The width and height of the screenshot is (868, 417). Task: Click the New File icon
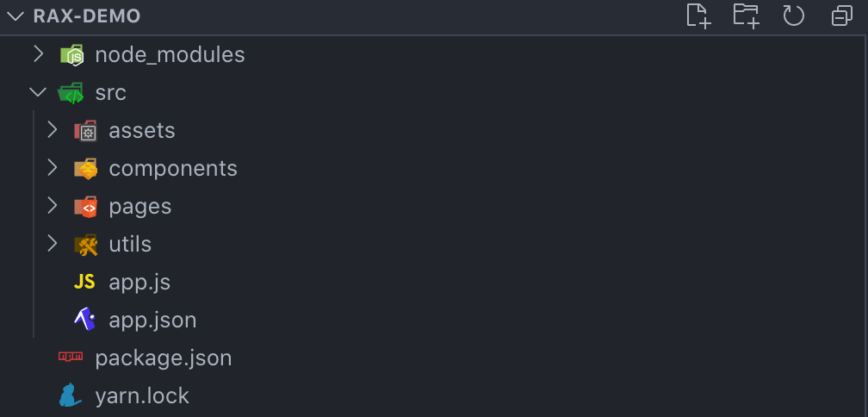click(698, 16)
